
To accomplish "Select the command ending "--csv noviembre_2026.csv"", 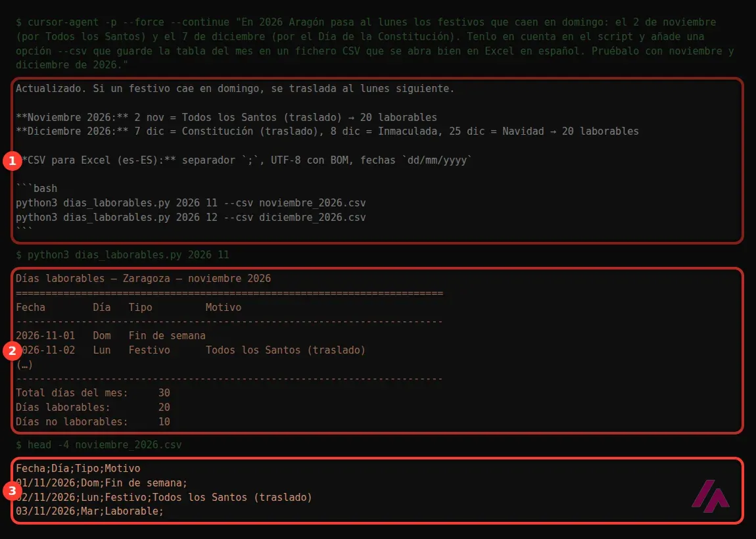I will [x=191, y=203].
